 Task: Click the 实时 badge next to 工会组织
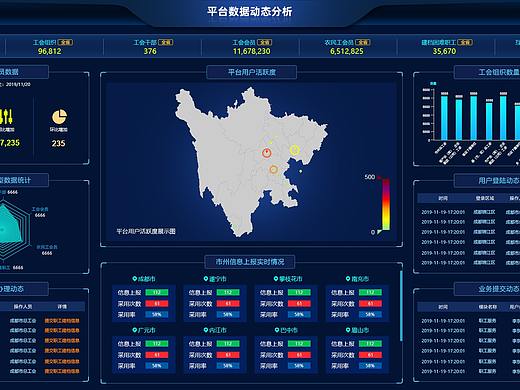click(x=65, y=42)
